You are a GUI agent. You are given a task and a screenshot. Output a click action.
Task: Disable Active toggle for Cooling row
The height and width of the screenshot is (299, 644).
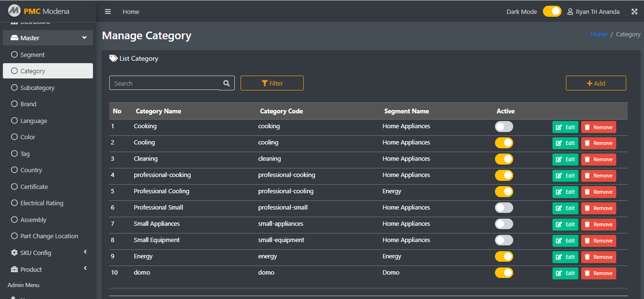(x=504, y=143)
